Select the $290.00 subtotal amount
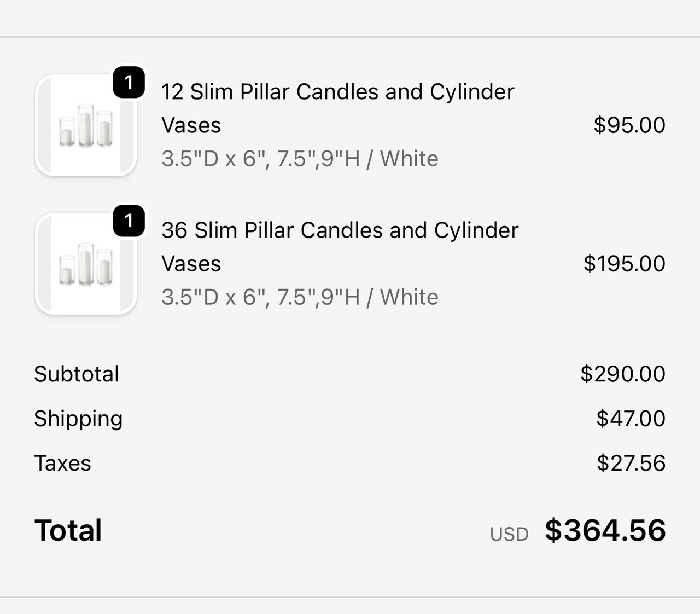700x614 pixels. coord(623,374)
